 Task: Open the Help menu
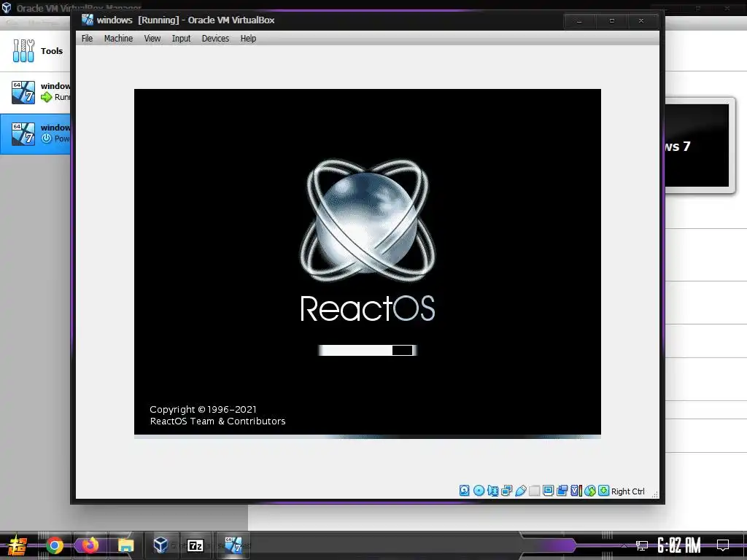click(248, 39)
